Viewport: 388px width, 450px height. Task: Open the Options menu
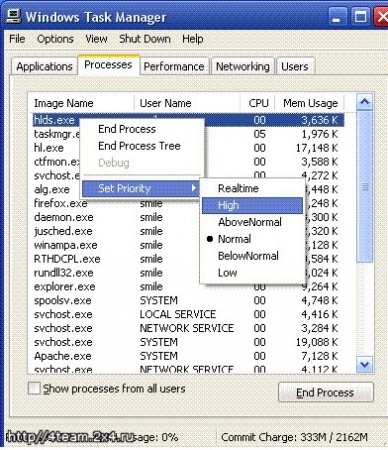[x=55, y=39]
